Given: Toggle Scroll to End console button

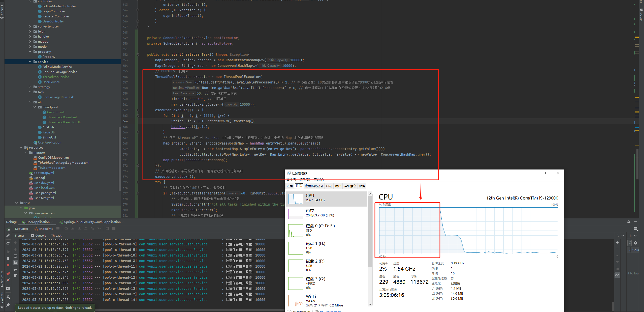Looking at the screenshot, I should [x=15, y=263].
